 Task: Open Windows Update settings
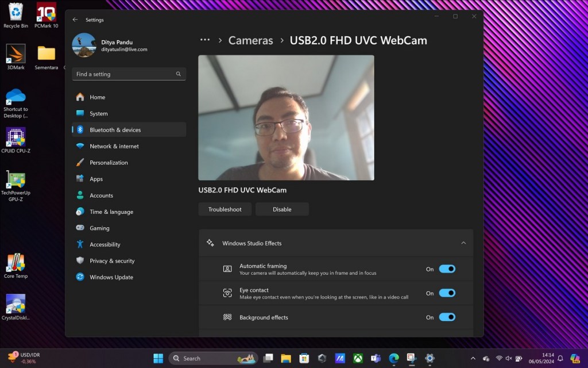pyautogui.click(x=110, y=277)
